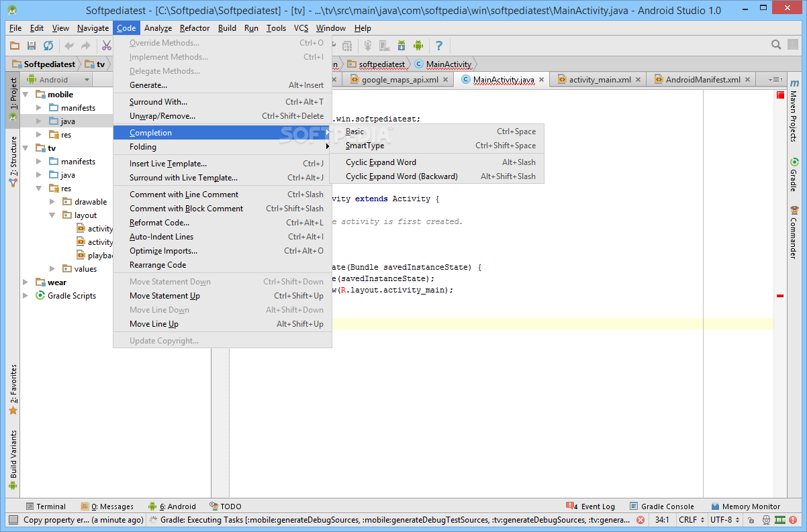Screen dimensions: 807x532
Task: Expand the wear module node
Action: coord(26,282)
